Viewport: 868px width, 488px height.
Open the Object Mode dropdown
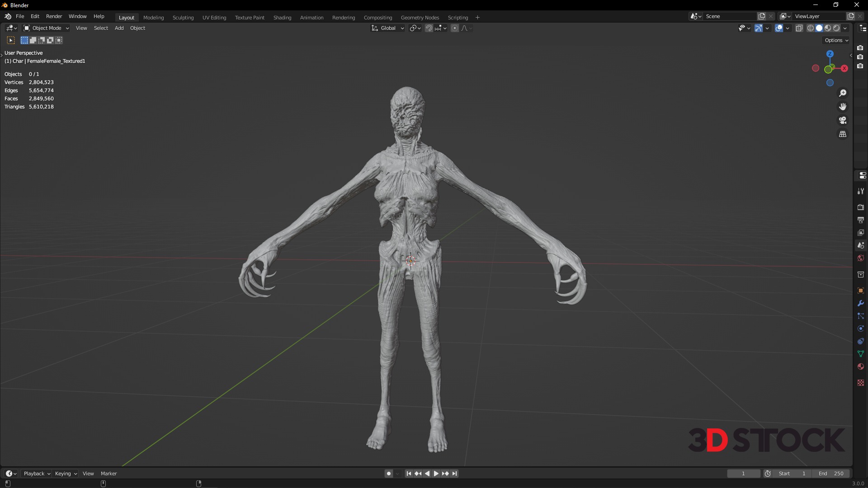46,28
